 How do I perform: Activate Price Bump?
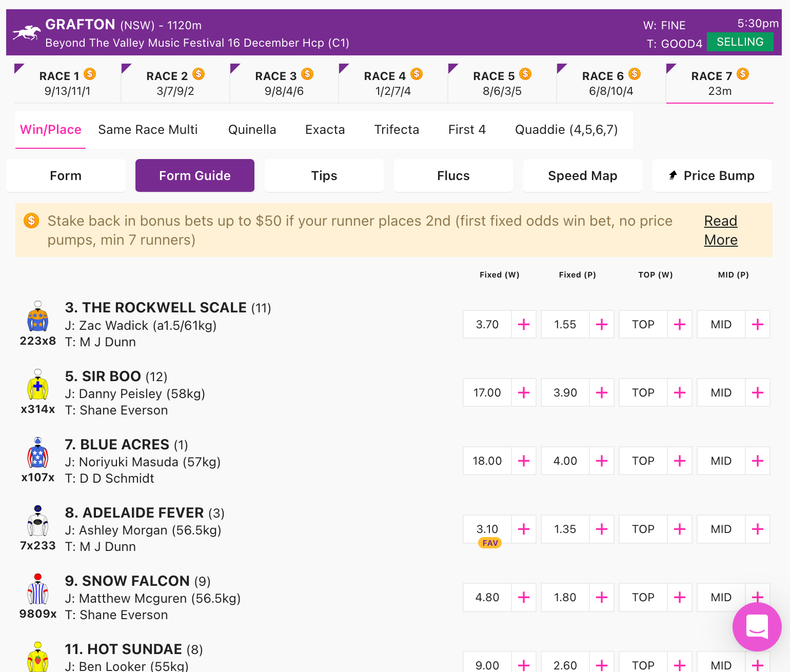(712, 175)
